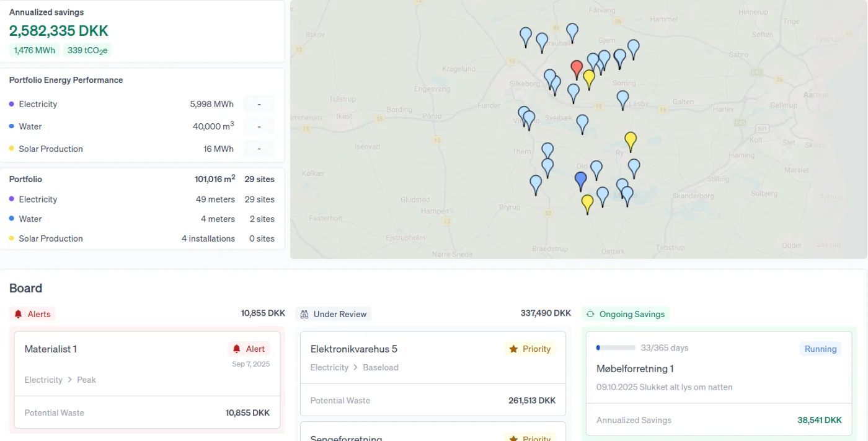Click the bell icon in Materialist 1 Alert badge

click(x=237, y=349)
